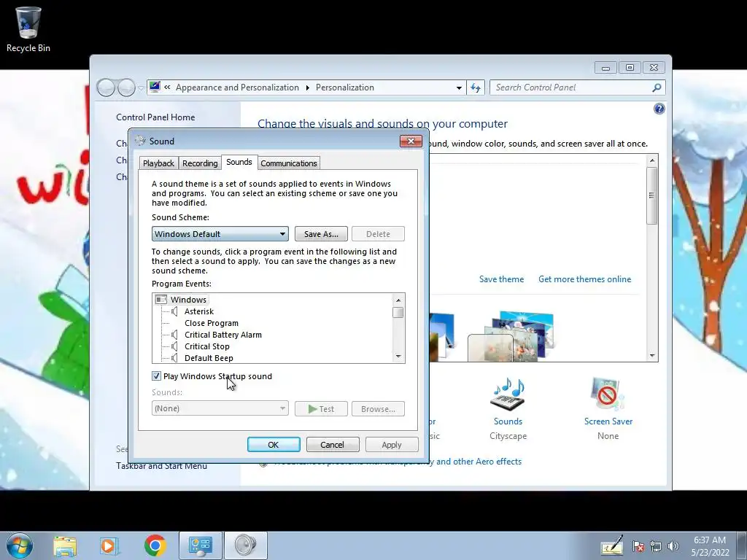747x560 pixels.
Task: Select the Asterisk program event
Action: tap(199, 311)
